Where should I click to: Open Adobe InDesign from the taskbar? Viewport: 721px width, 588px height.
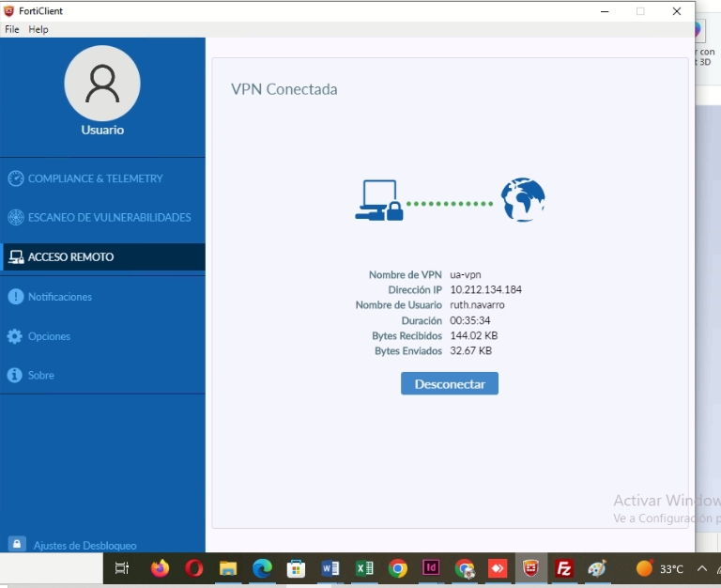click(431, 567)
